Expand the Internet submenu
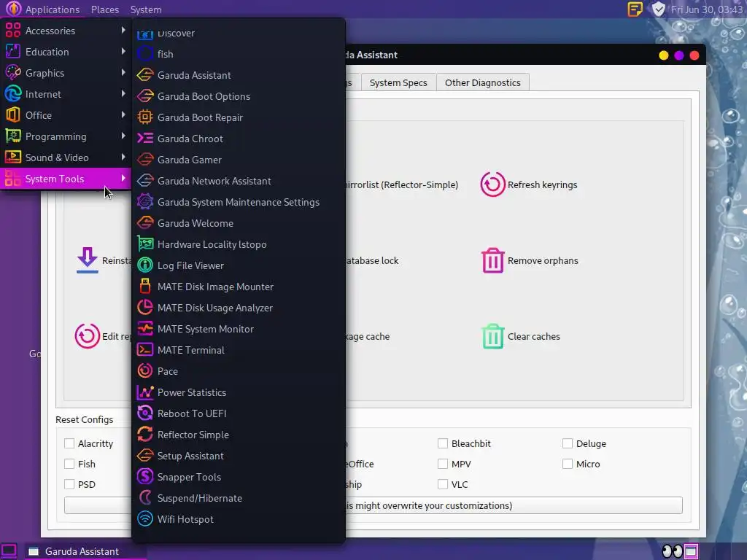 point(66,94)
